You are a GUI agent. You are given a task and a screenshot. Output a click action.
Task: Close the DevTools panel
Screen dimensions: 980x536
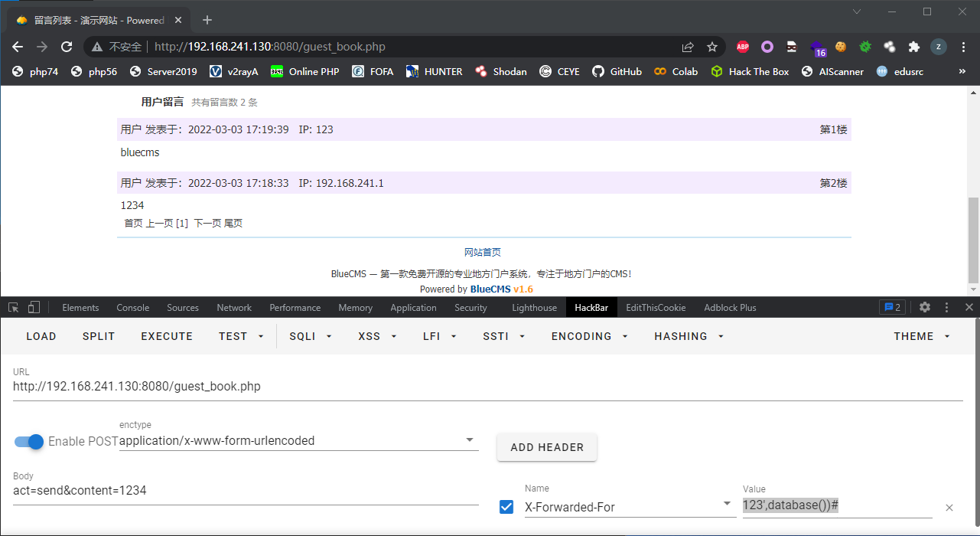tap(969, 307)
